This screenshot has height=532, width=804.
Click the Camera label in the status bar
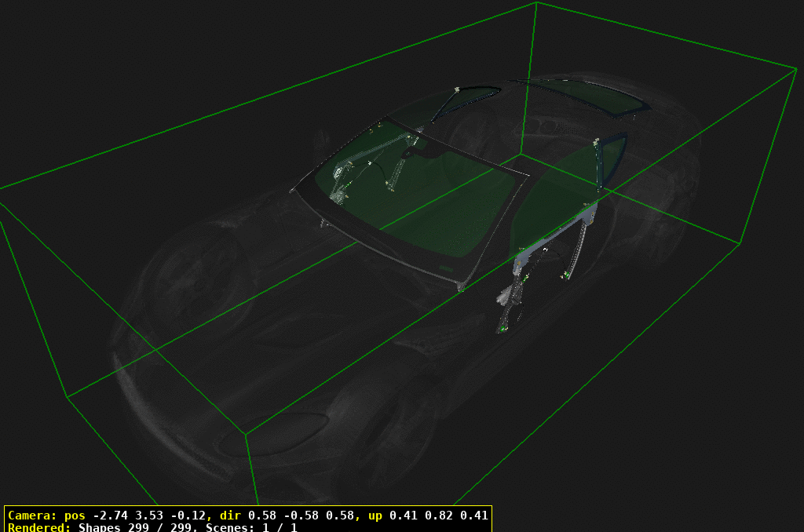pyautogui.click(x=31, y=517)
